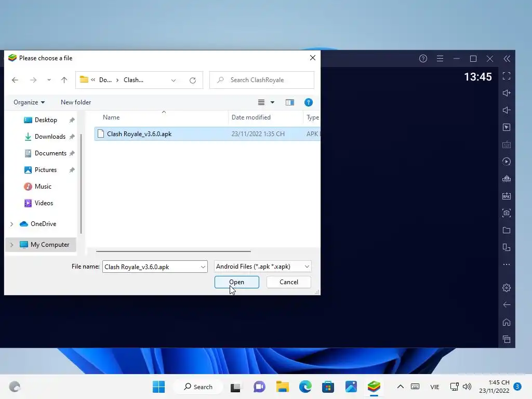
Task: Increase BlueStacks volume
Action: [x=506, y=93]
